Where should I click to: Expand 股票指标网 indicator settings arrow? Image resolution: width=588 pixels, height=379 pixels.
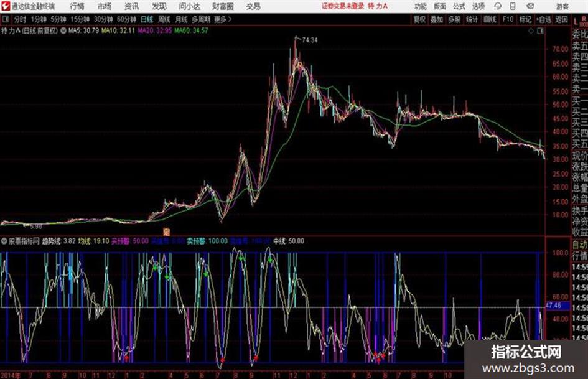point(4,241)
